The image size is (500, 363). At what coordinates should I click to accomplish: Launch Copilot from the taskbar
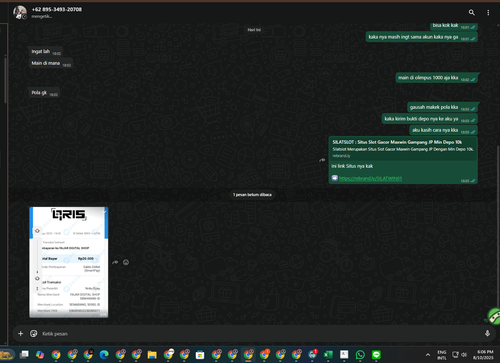pyautogui.click(x=40, y=355)
